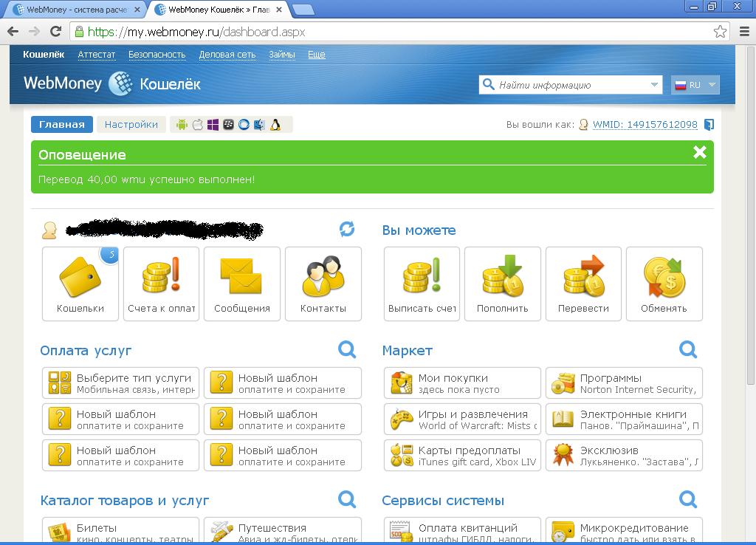Click Пополнить coins with green arrow

coord(502,284)
